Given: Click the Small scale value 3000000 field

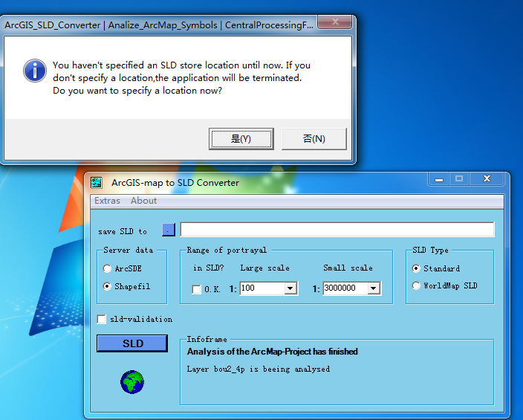Looking at the screenshot, I should 345,288.
